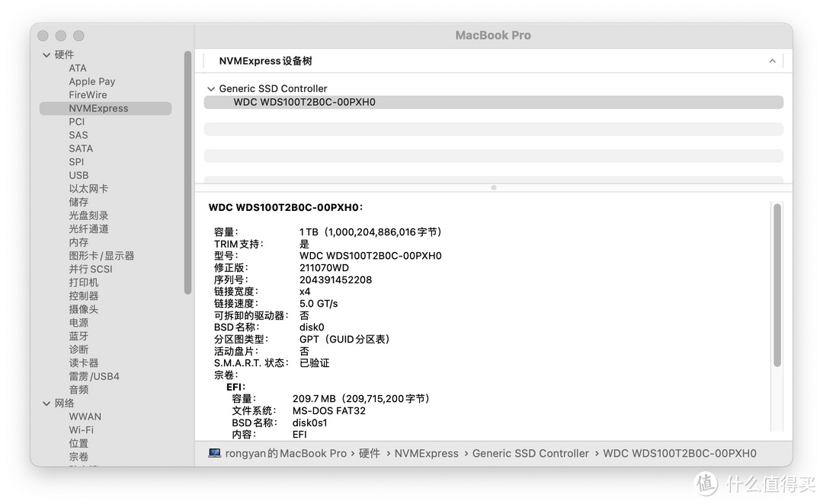This screenshot has width=823, height=504.
Task: Open 储存 storage in the sidebar
Action: 78,202
